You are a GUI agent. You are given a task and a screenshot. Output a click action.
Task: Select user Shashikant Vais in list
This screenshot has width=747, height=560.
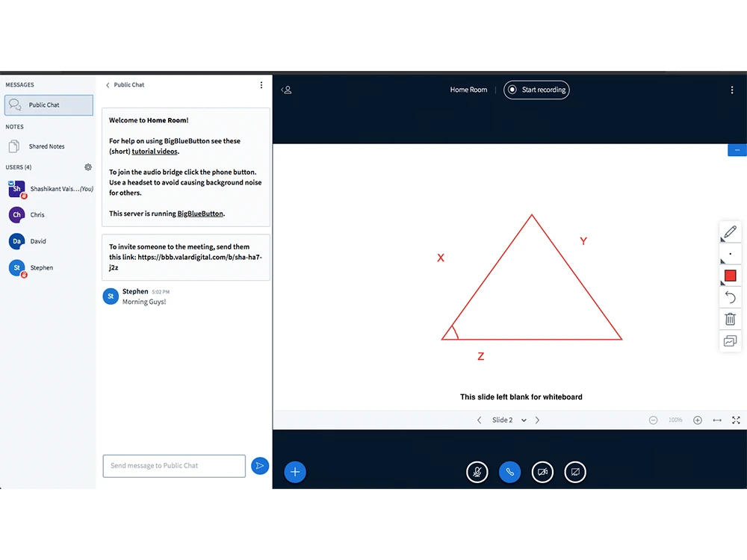pos(49,189)
